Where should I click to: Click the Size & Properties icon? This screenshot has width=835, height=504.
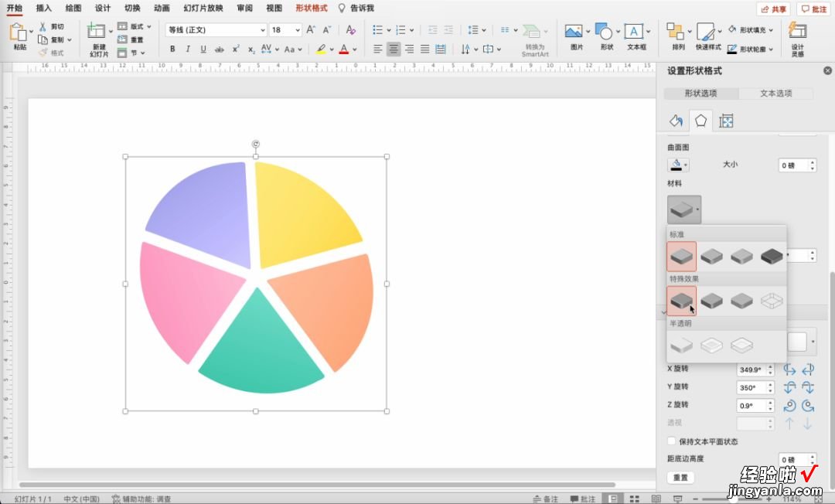click(x=726, y=121)
